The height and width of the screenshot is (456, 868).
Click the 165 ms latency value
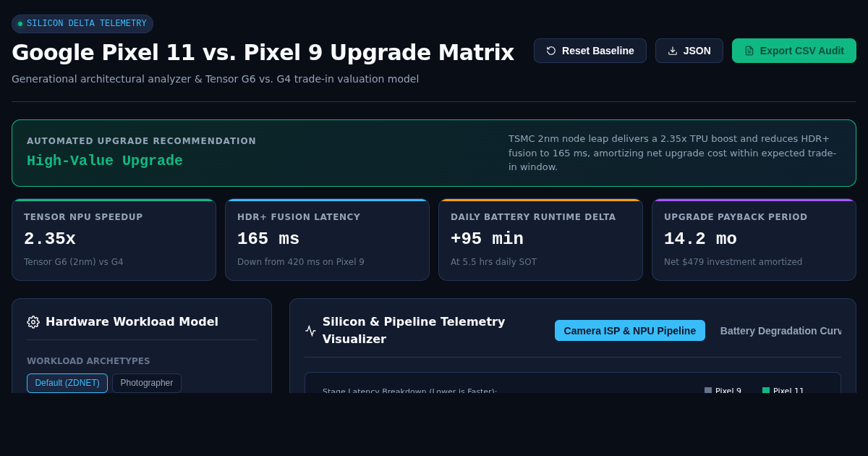pos(268,239)
